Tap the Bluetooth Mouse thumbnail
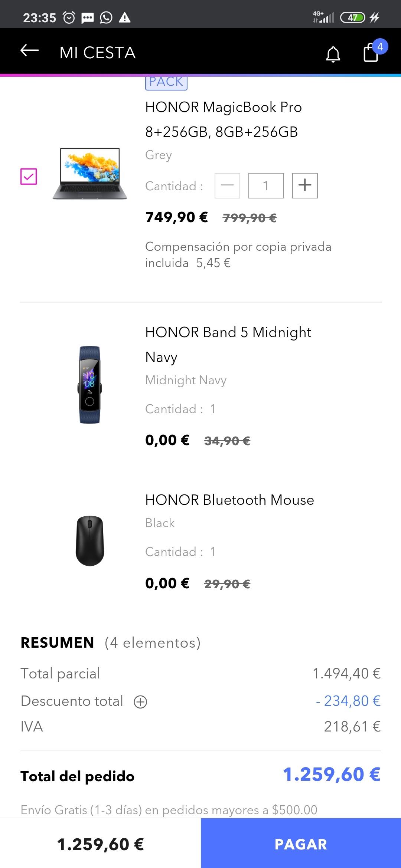Screen dimensions: 401x868 pyautogui.click(x=90, y=540)
